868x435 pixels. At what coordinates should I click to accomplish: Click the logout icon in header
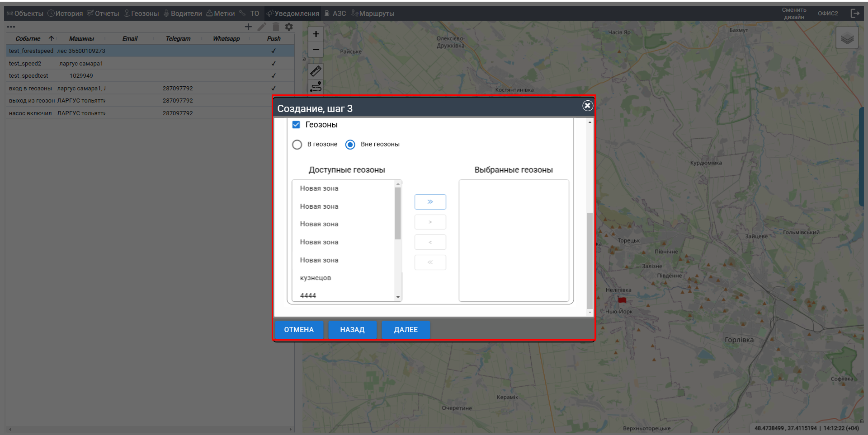click(x=854, y=13)
